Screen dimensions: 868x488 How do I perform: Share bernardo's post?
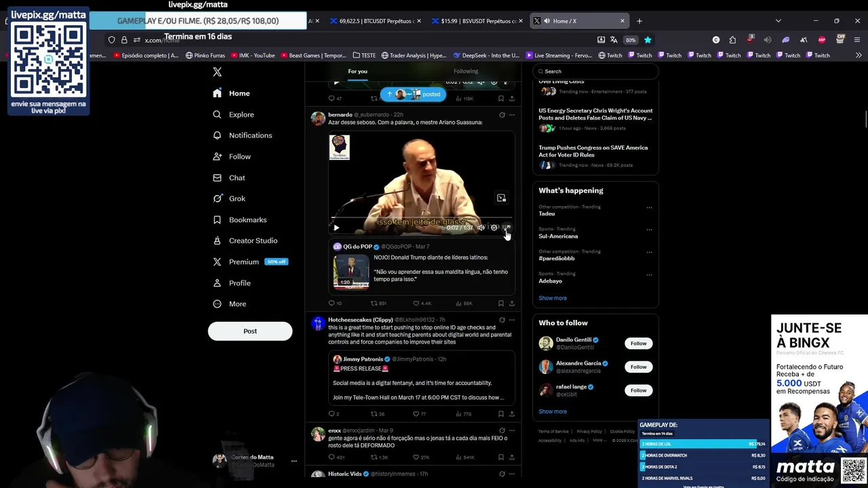(x=512, y=303)
